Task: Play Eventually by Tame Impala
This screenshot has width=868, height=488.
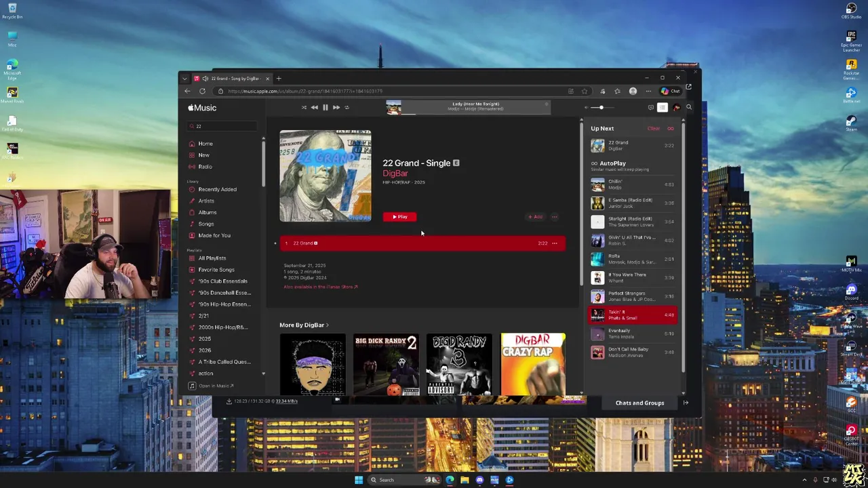Action: 633,333
